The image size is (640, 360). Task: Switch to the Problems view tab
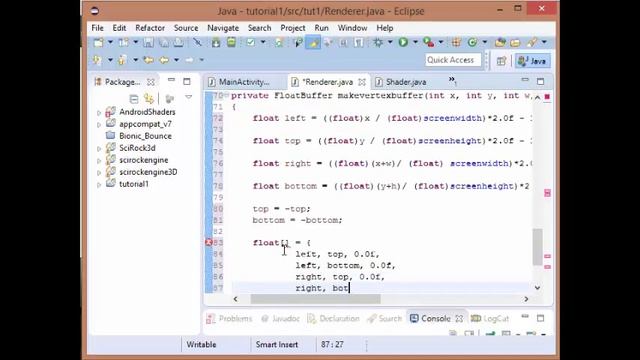229,318
